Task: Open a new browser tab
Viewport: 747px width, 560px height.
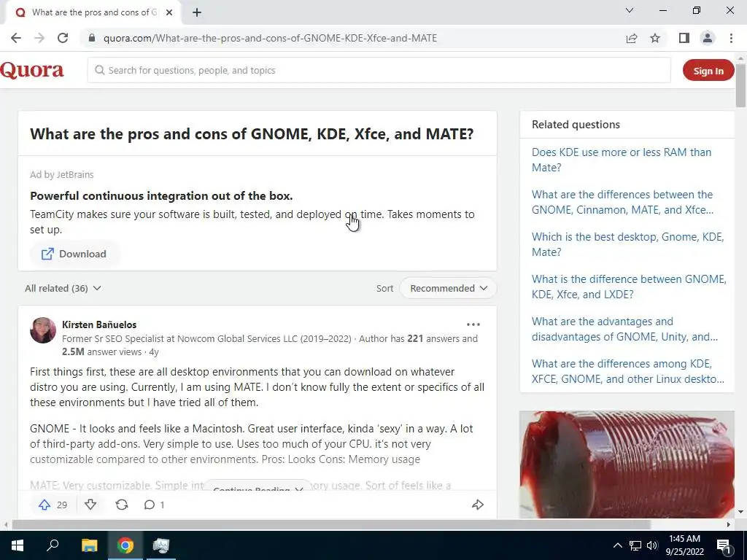Action: [x=197, y=12]
